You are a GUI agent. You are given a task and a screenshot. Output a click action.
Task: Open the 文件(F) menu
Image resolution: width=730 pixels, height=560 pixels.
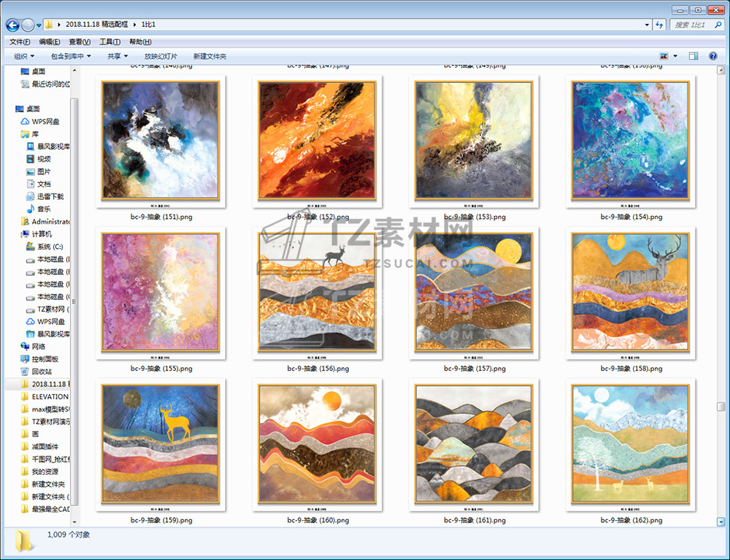(19, 42)
